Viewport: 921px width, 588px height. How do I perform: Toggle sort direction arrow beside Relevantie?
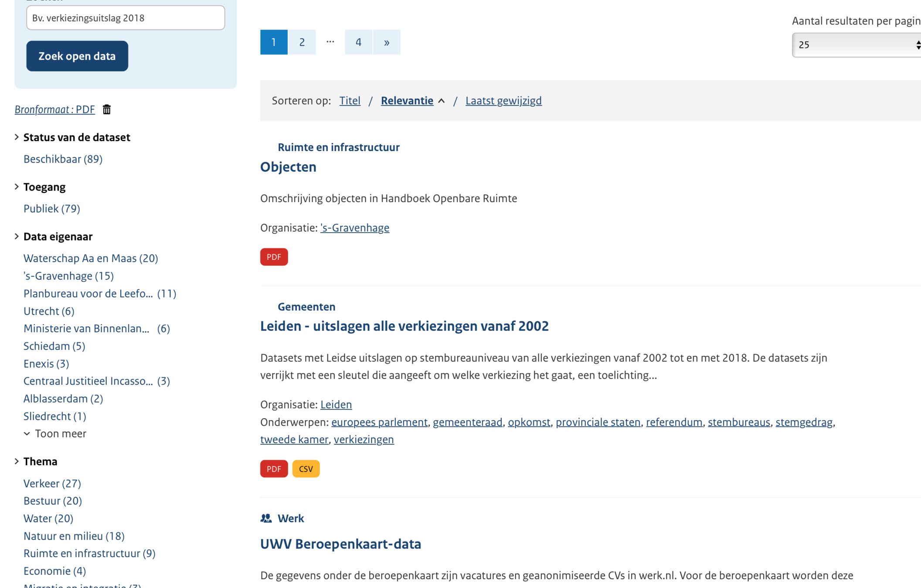tap(442, 101)
